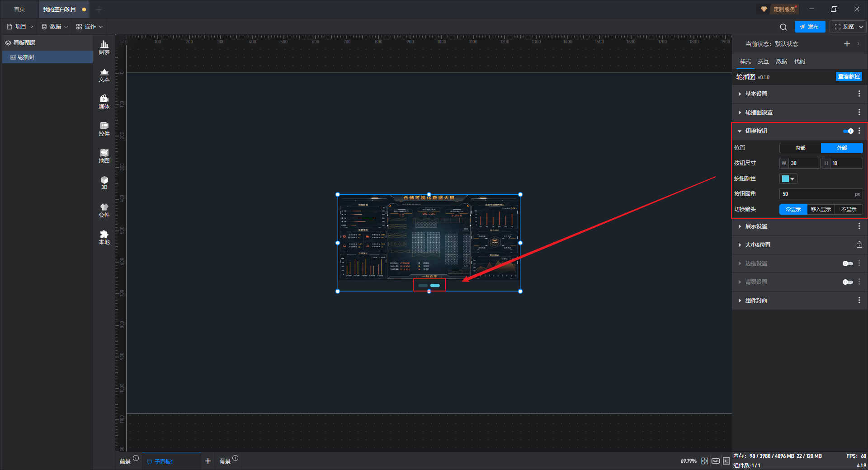Click the fit-to-screen icon in status bar

click(705, 461)
